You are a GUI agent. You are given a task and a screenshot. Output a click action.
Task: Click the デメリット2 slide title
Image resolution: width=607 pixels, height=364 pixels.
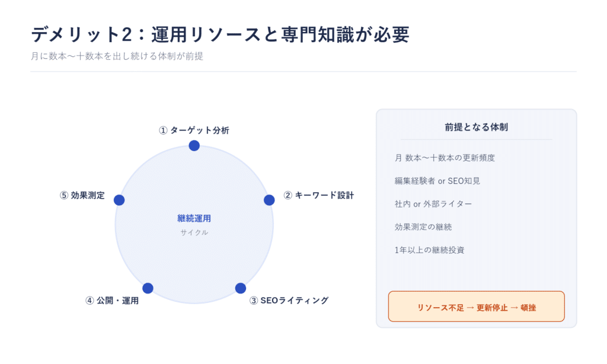point(220,34)
